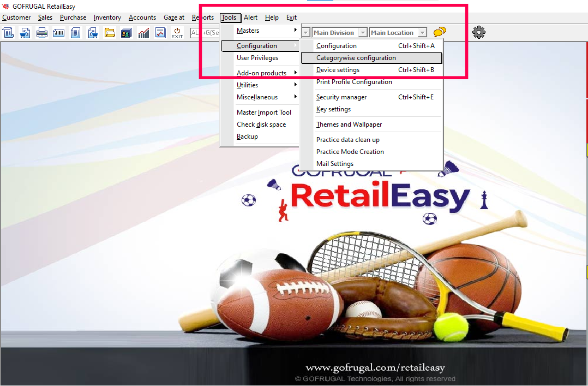Image resolution: width=588 pixels, height=386 pixels.
Task: Open the Reports menu
Action: pyautogui.click(x=202, y=17)
